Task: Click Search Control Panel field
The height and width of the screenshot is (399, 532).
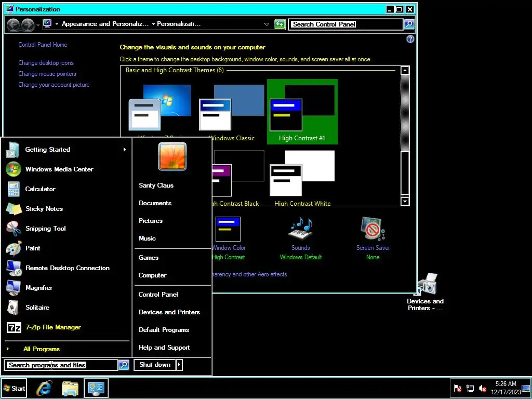Action: [x=345, y=24]
